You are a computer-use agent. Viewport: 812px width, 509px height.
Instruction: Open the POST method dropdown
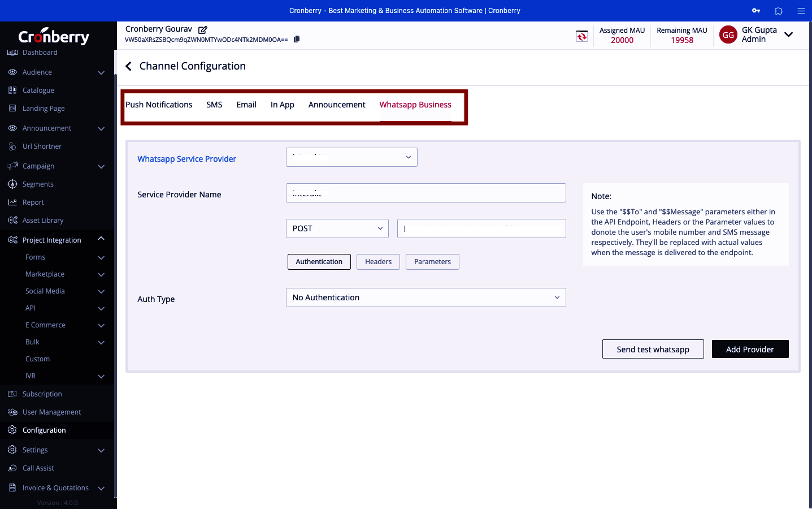[337, 228]
